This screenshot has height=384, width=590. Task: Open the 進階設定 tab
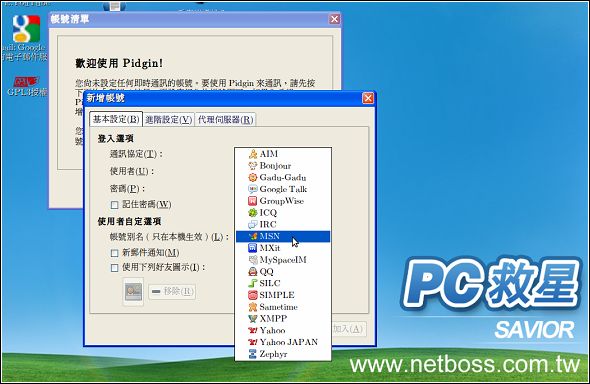pyautogui.click(x=169, y=120)
